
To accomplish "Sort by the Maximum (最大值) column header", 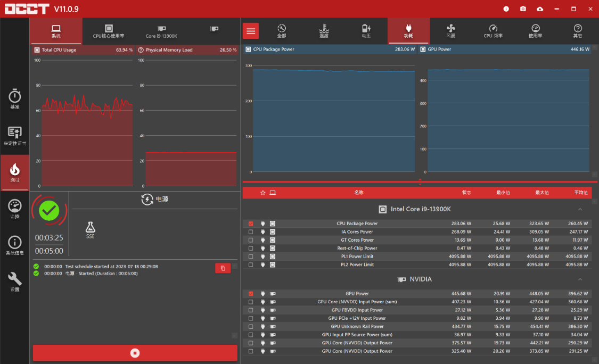I will coord(541,193).
